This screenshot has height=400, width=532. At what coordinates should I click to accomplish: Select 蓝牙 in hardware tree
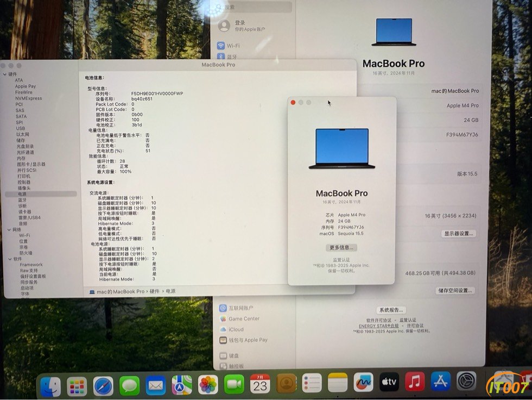pos(22,200)
